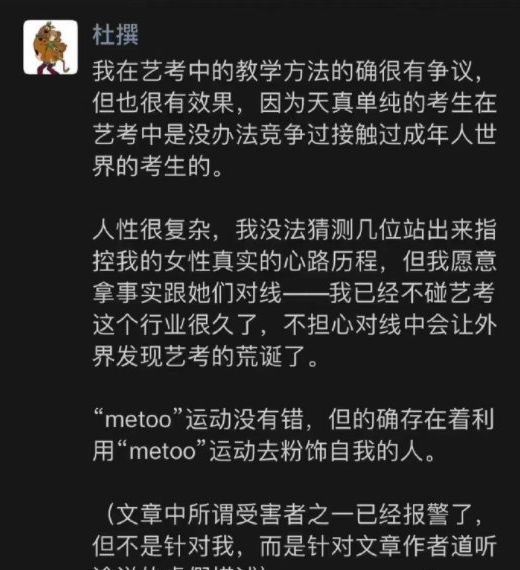Select the second "metoo" after 用
The width and height of the screenshot is (520, 570).
point(162,451)
